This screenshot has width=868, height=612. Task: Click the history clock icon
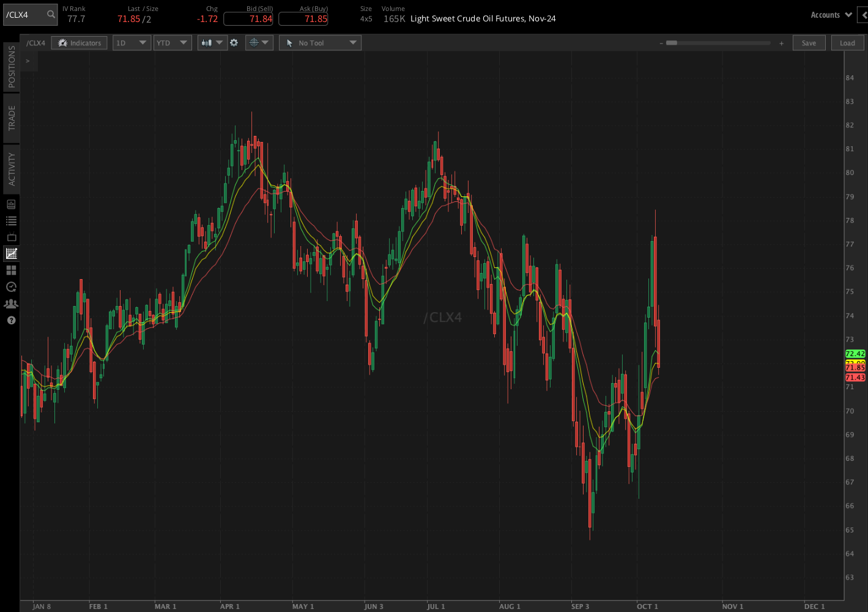click(11, 286)
